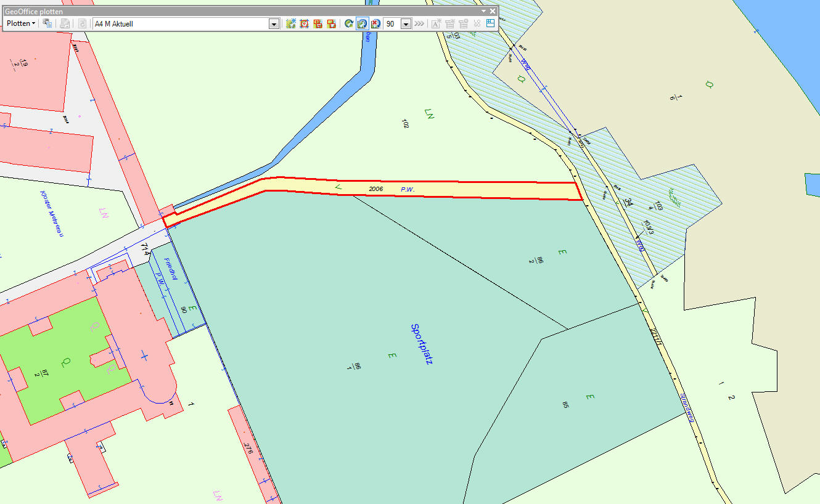Click the reset rotation icon with red X
The height and width of the screenshot is (504, 820).
pos(375,23)
